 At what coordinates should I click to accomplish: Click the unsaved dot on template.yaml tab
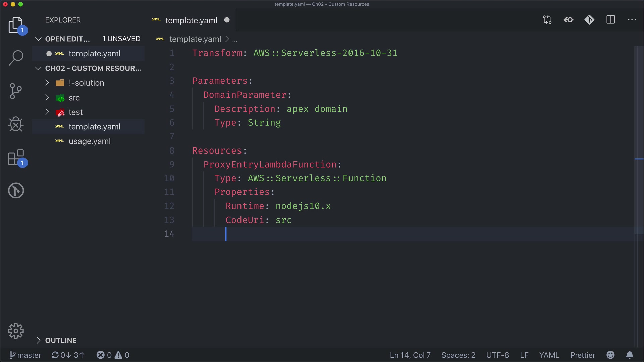[227, 20]
